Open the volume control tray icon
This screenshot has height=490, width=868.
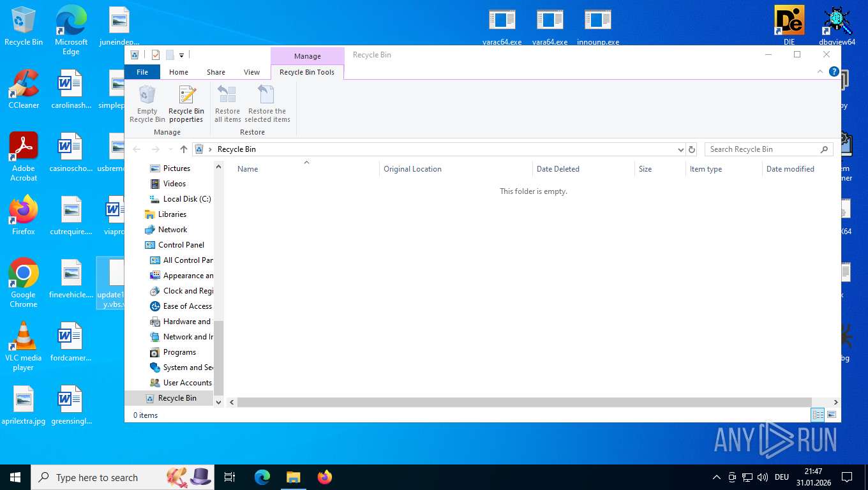click(762, 477)
